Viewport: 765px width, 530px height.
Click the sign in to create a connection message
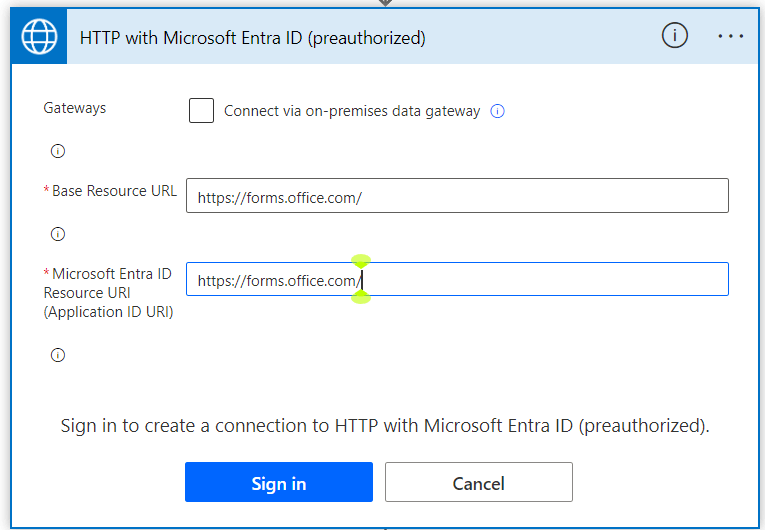[385, 426]
